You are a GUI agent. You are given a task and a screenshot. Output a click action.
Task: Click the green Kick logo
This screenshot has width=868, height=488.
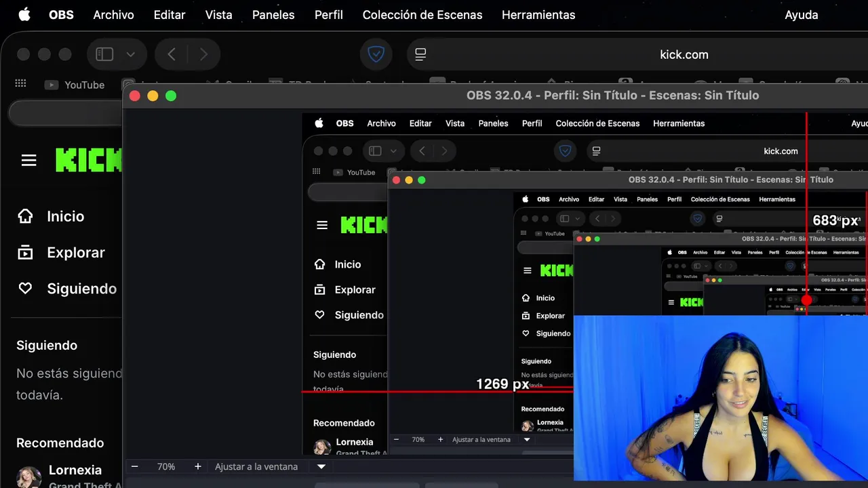(88, 160)
